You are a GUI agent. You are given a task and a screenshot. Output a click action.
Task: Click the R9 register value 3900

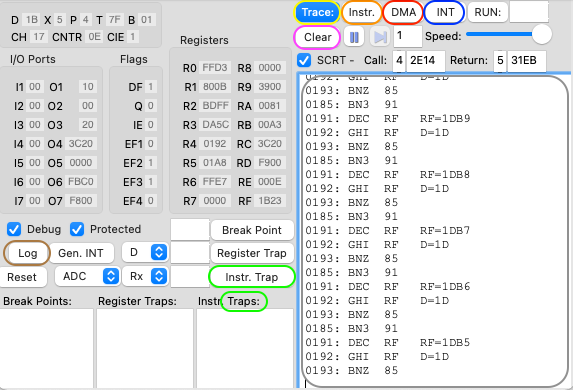270,87
